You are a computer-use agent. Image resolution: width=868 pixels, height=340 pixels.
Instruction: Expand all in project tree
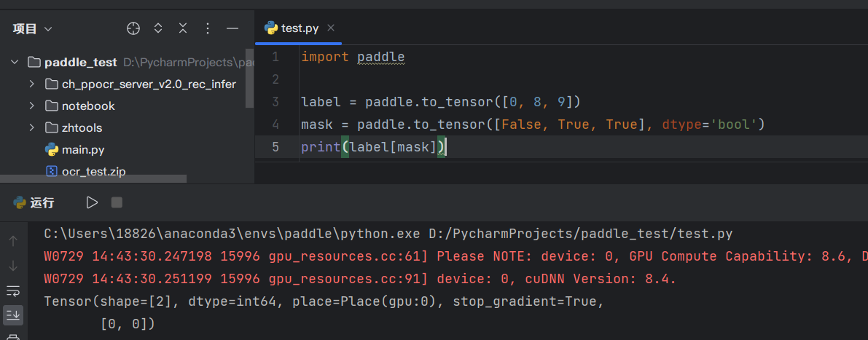(x=158, y=28)
